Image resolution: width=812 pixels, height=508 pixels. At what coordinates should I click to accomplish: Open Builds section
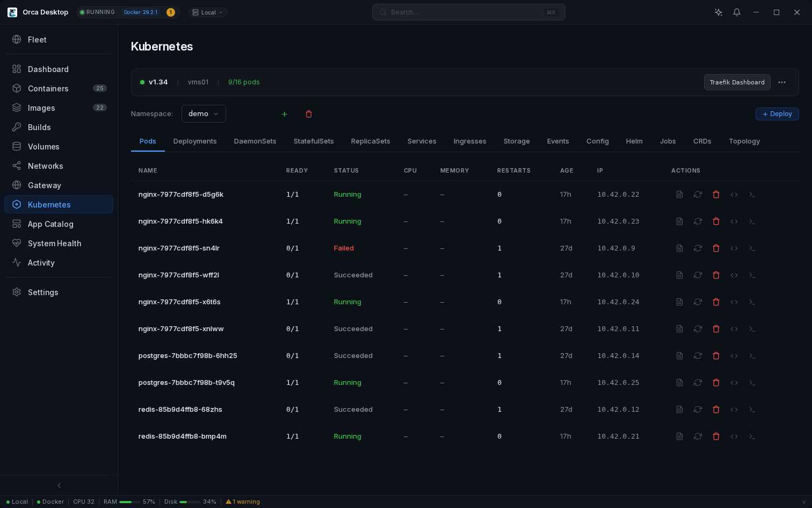click(x=59, y=127)
